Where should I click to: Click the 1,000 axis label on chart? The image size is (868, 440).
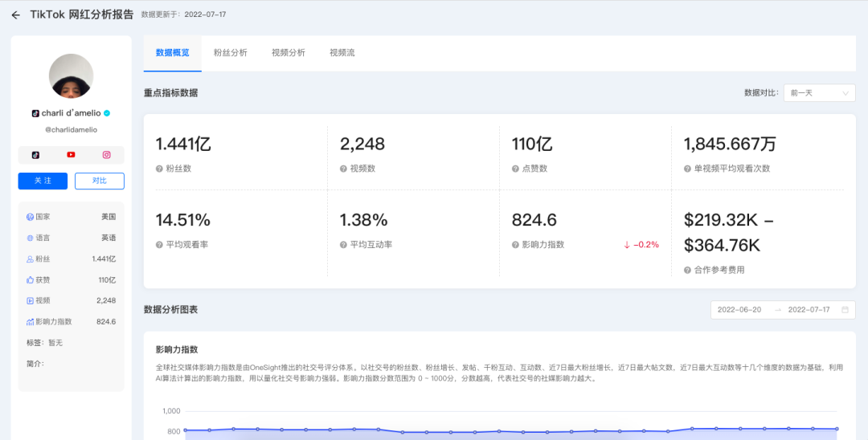(x=172, y=411)
